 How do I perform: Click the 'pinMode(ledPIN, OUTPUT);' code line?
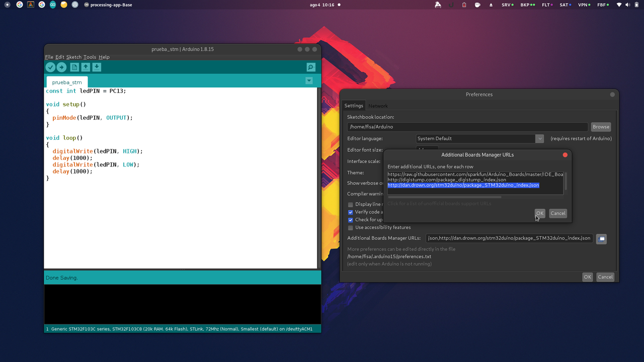pos(93,118)
